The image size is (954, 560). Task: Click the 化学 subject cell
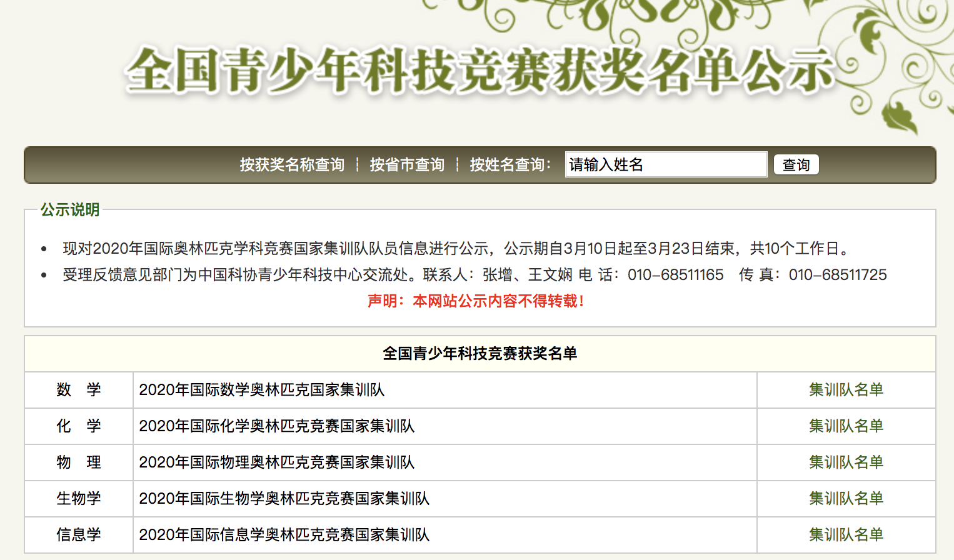point(79,426)
